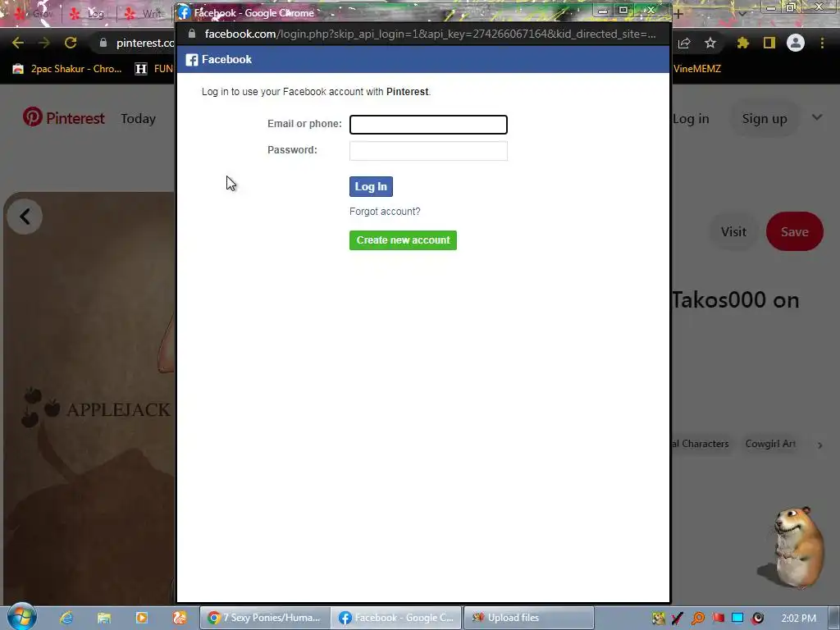The width and height of the screenshot is (840, 630).
Task: Launch Internet Explorer from the taskbar
Action: point(66,618)
